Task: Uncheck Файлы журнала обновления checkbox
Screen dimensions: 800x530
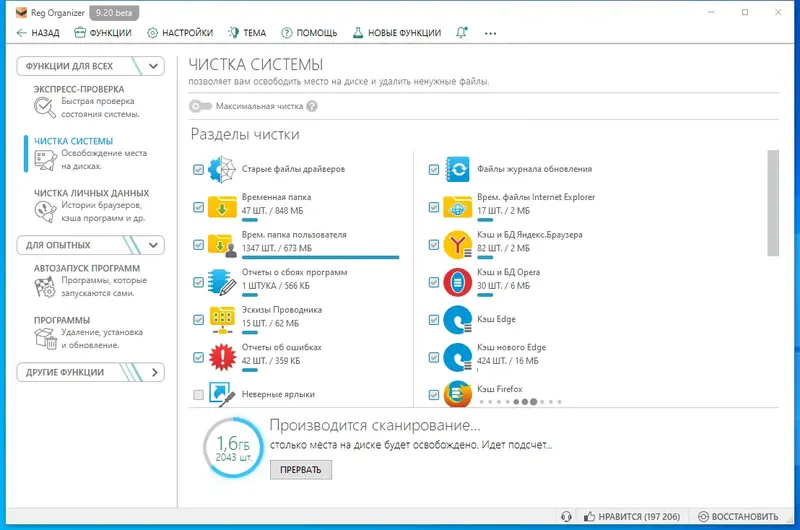Action: tap(434, 169)
